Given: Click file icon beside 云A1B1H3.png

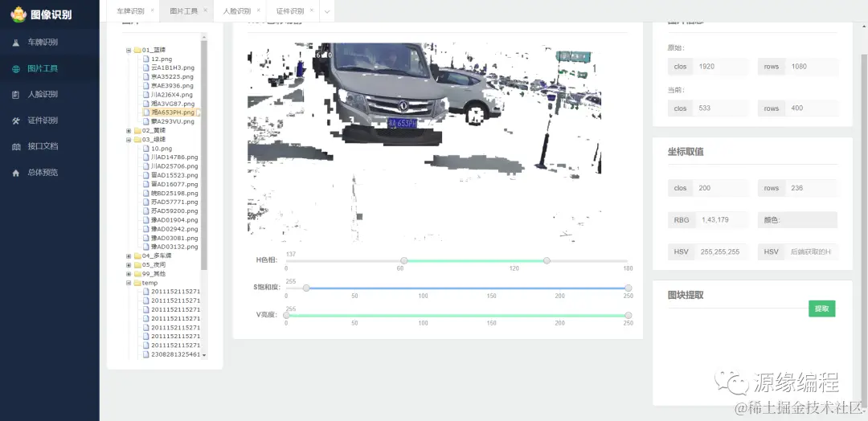Looking at the screenshot, I should pos(146,67).
